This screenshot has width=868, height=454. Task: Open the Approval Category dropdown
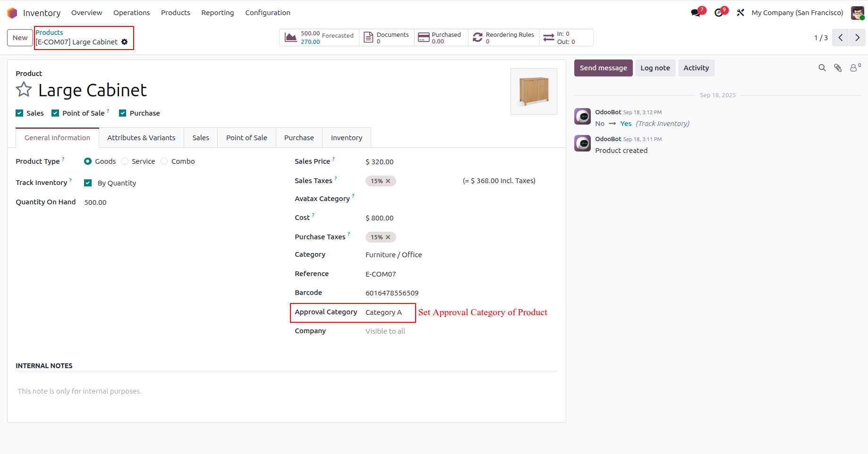coord(383,312)
